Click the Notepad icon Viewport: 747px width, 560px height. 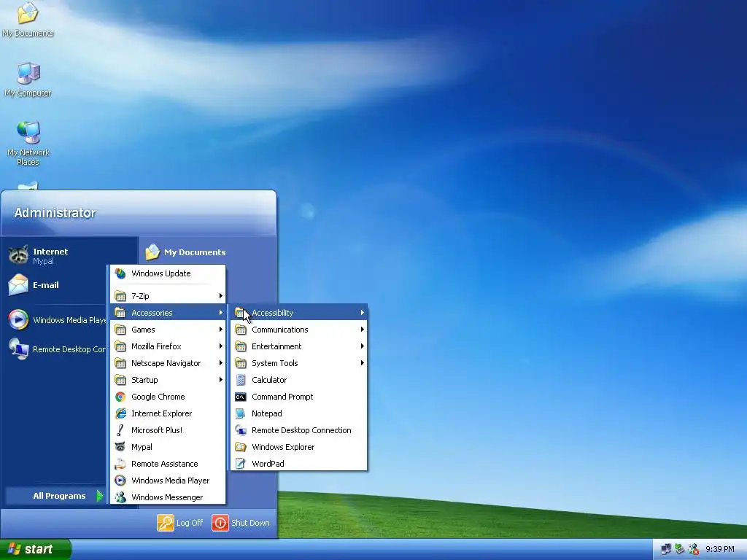coord(241,413)
